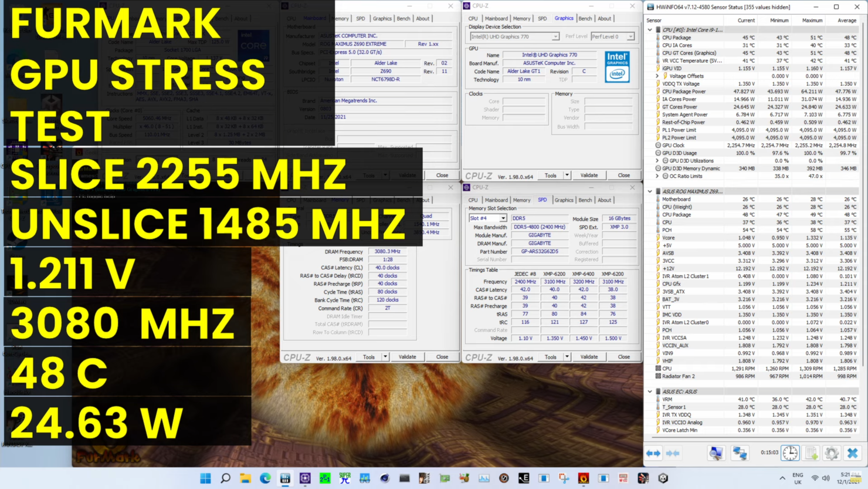Expand the OC Ratio Limits row

point(657,176)
